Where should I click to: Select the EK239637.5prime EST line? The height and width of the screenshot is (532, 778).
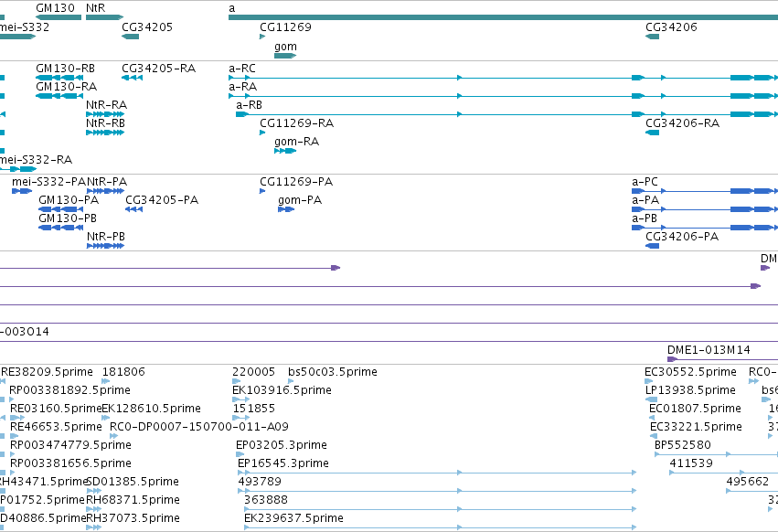point(440,527)
